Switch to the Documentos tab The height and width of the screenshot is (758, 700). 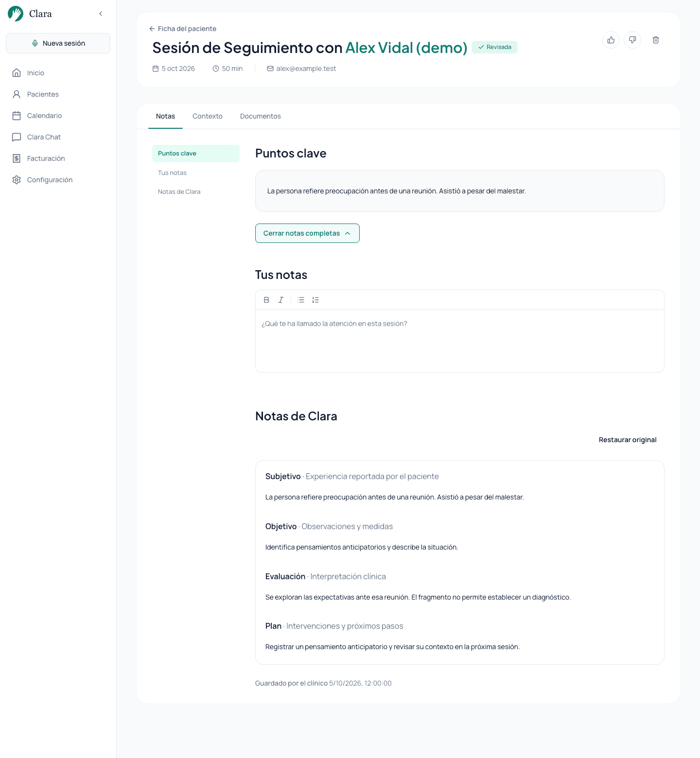pyautogui.click(x=261, y=116)
